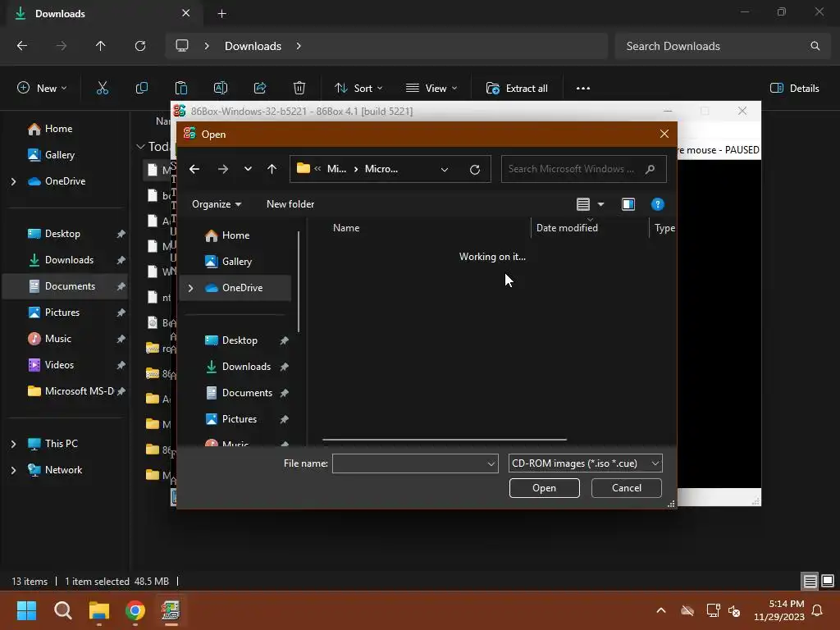Open taskbar Search
This screenshot has height=630, width=840.
click(x=63, y=610)
